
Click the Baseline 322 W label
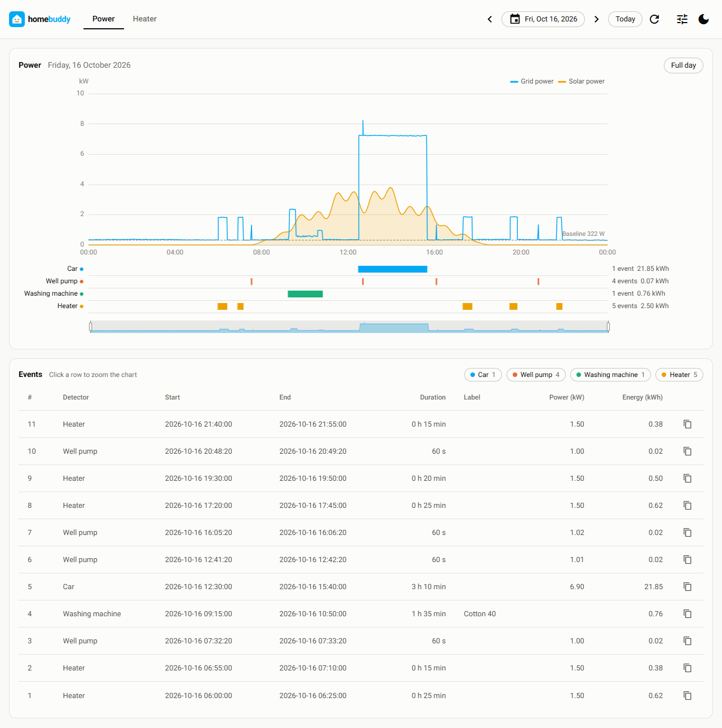[583, 234]
